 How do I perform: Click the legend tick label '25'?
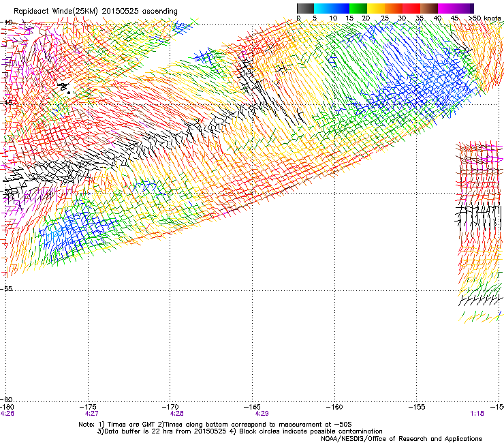pos(384,18)
